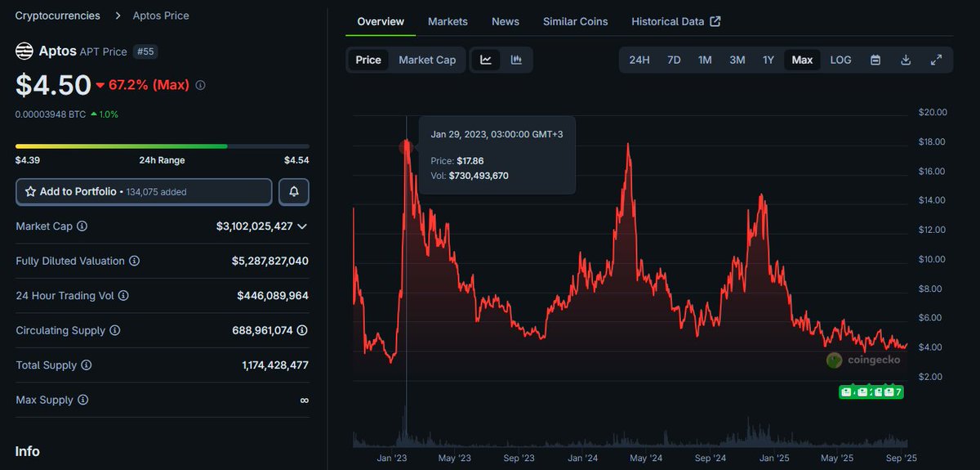Show Fully Diluted Valuation info icon

tap(134, 262)
